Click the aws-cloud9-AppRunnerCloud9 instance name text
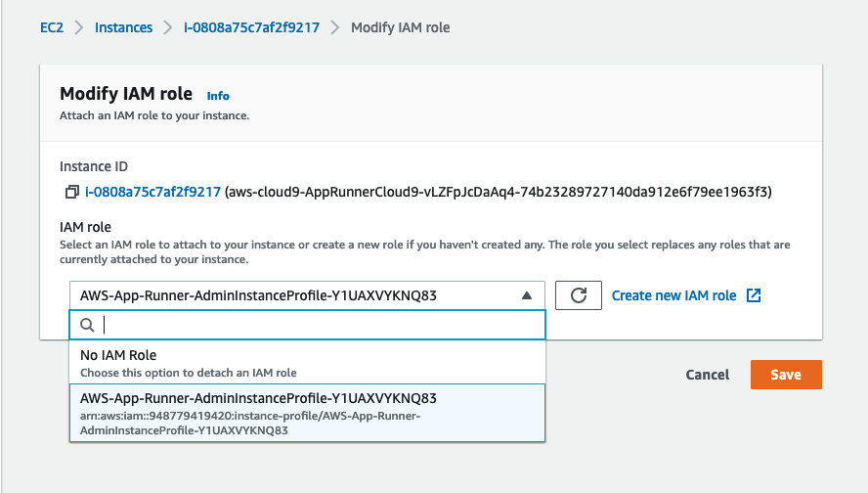Viewport: 868px width, 493px height. 499,193
